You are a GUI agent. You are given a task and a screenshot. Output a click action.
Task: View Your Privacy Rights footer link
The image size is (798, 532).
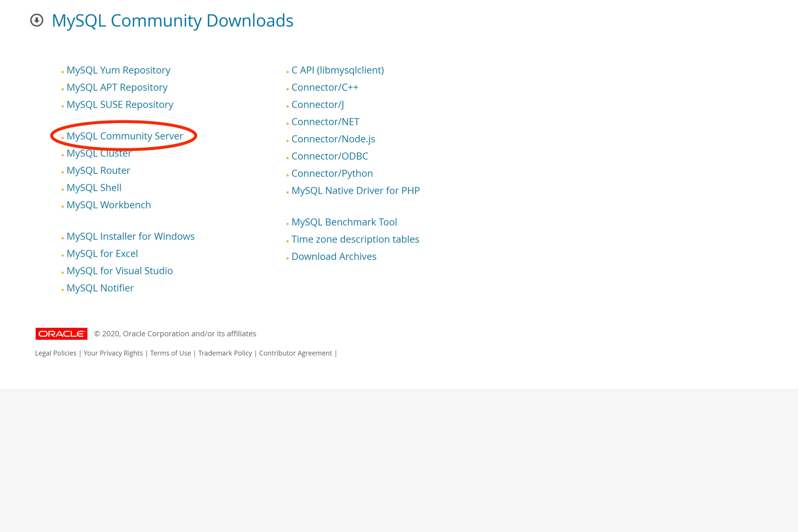click(113, 353)
